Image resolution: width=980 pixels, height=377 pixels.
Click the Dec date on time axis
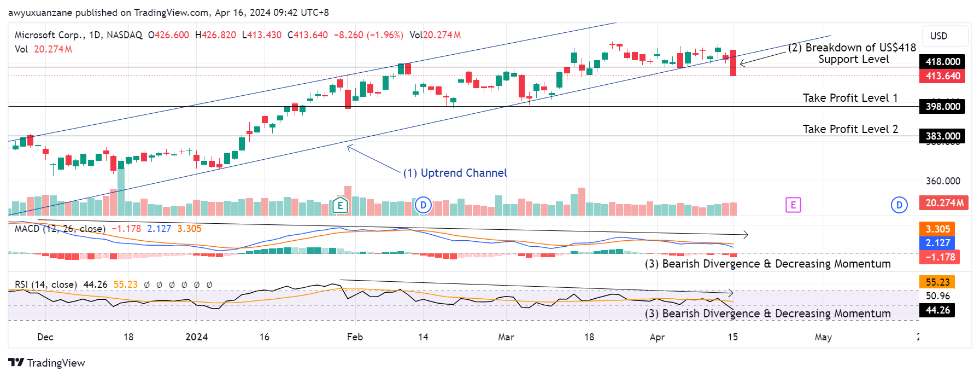click(45, 337)
